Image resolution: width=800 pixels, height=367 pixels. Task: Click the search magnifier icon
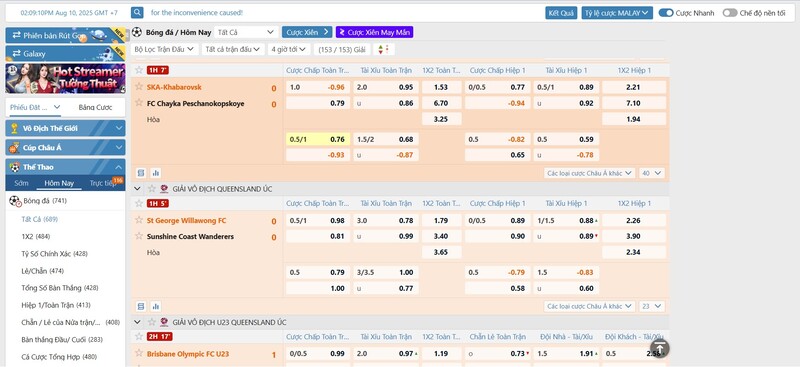[137, 13]
